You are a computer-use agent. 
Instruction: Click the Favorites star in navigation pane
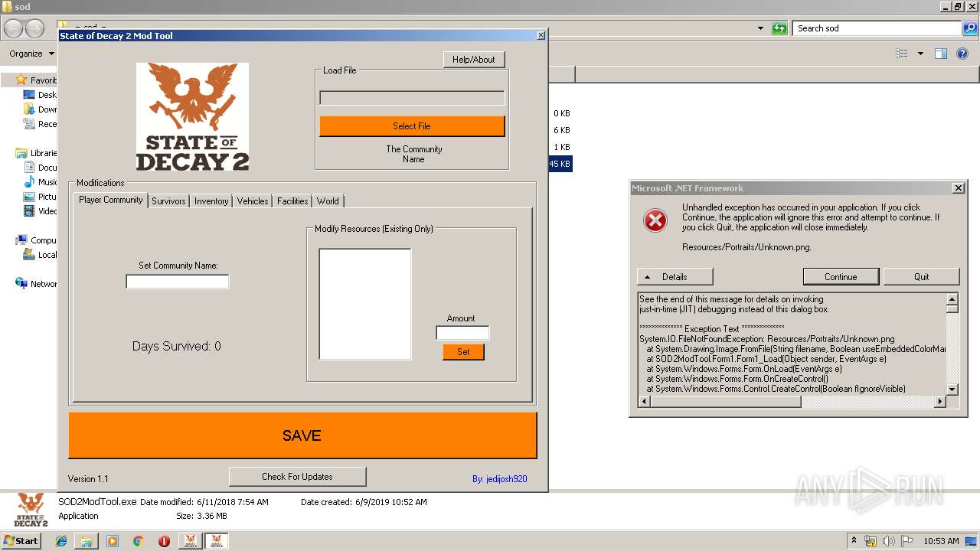[21, 80]
